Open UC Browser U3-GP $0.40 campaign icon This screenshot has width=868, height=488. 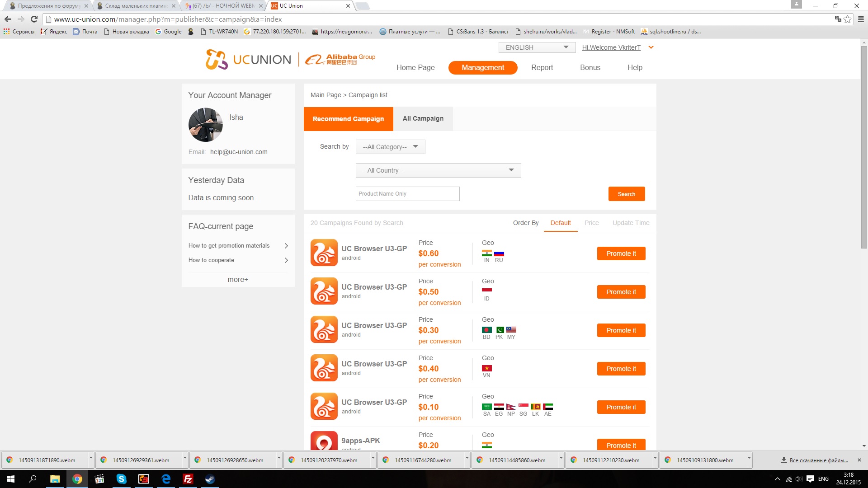(x=324, y=368)
